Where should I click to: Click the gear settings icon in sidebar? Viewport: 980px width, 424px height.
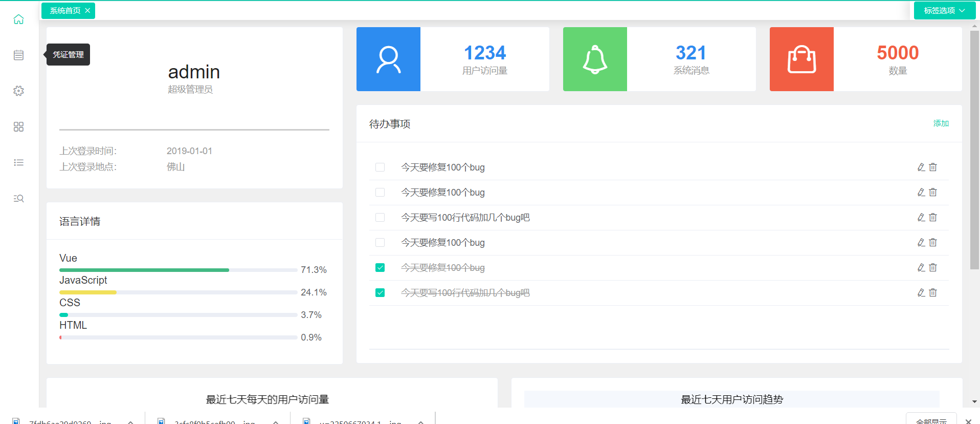tap(18, 91)
